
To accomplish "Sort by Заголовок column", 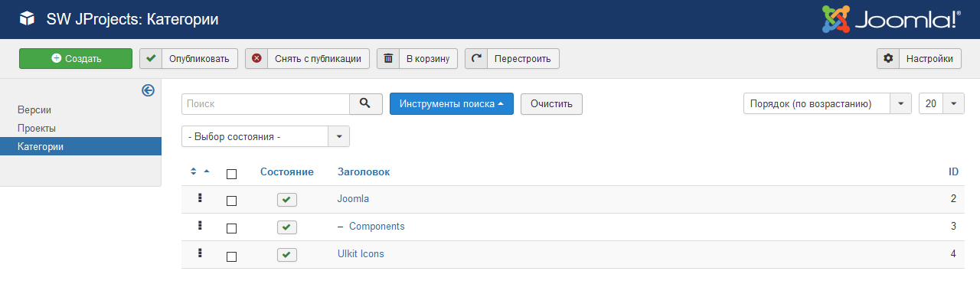I will (364, 172).
